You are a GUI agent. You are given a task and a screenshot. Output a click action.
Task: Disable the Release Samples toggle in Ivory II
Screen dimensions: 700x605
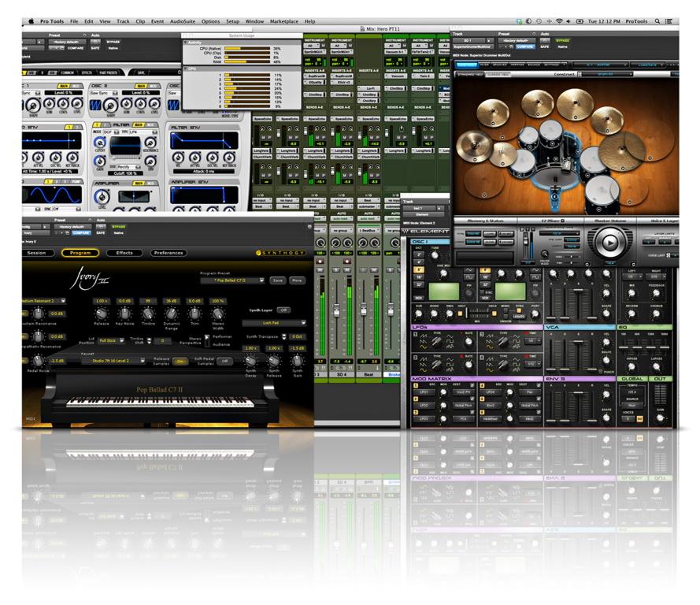[179, 362]
